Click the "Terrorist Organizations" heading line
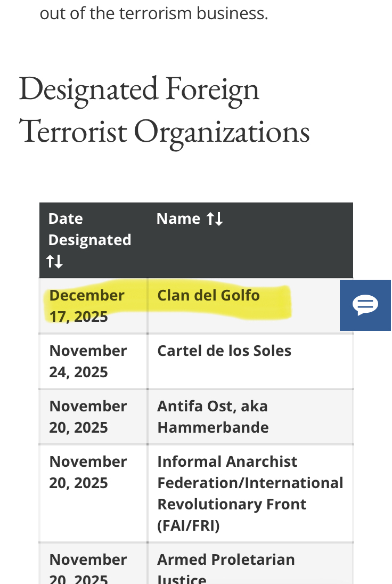The height and width of the screenshot is (584, 392). pyautogui.click(x=164, y=131)
